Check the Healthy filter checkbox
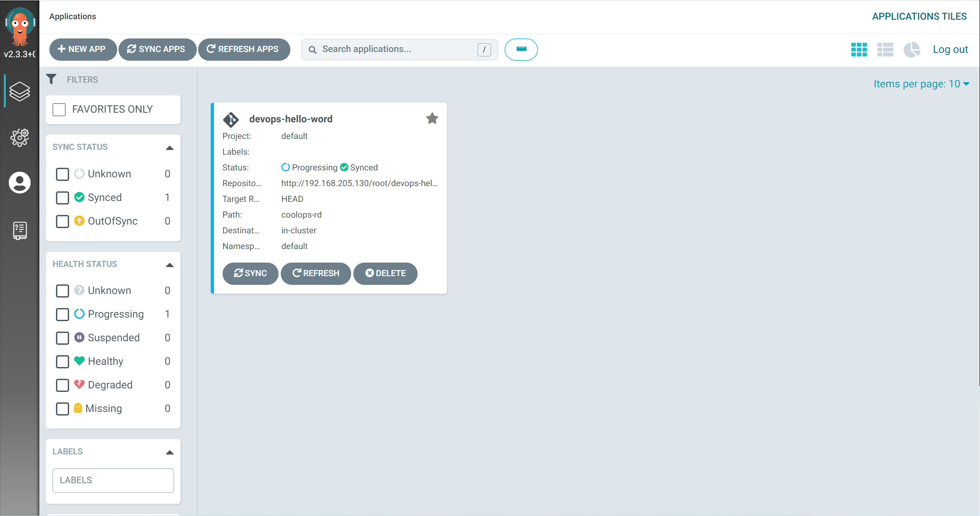 click(63, 361)
